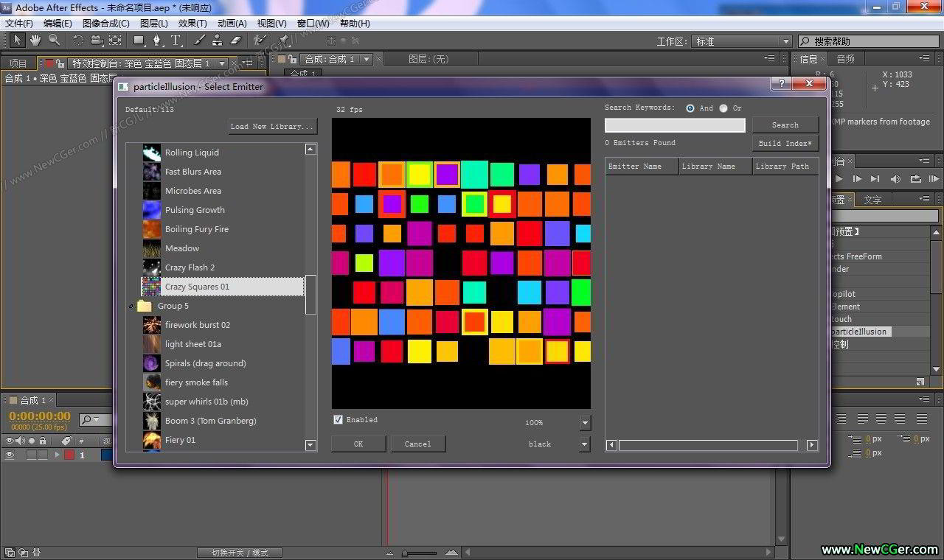Select the Or search radio button
Screen dimensions: 944x560
(723, 108)
